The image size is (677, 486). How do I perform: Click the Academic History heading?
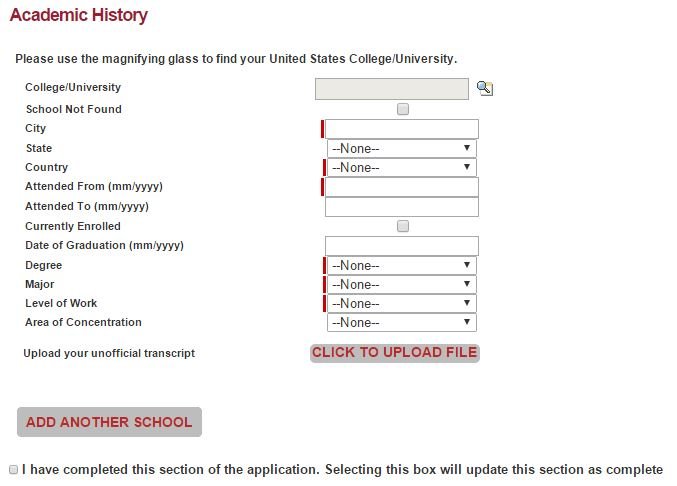click(x=78, y=16)
